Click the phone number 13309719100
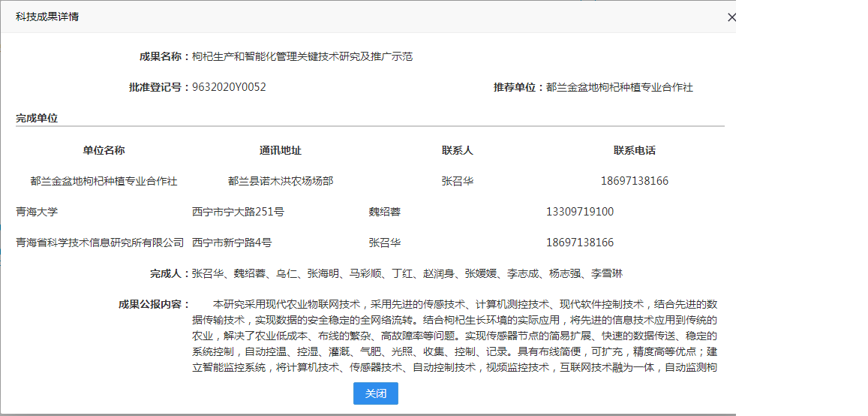Screen dimensions: 868x416 579,212
